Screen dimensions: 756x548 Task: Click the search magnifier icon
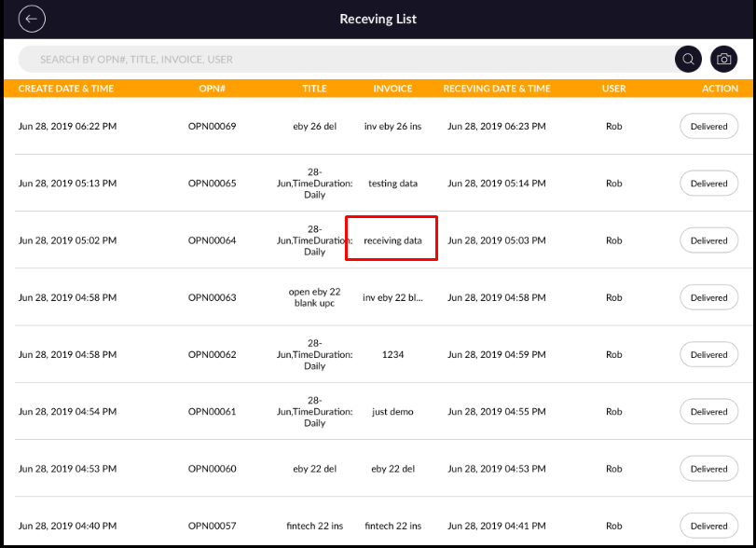pyautogui.click(x=688, y=60)
